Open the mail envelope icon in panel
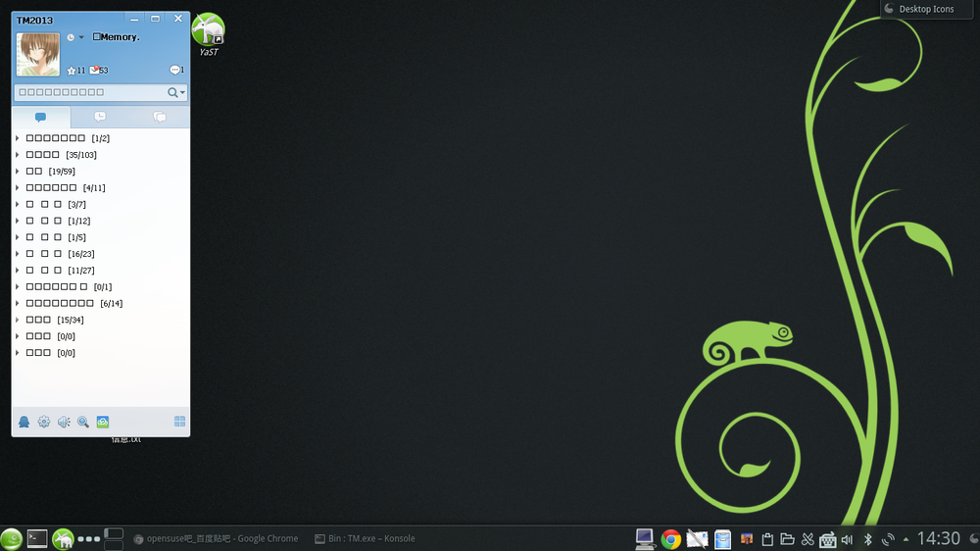Image resolution: width=980 pixels, height=551 pixels. 697,539
